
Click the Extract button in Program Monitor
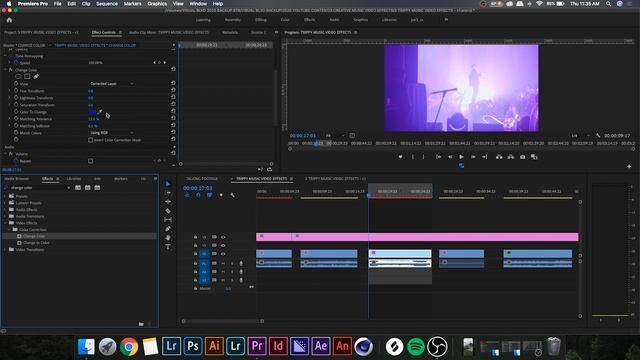pyautogui.click(x=511, y=157)
